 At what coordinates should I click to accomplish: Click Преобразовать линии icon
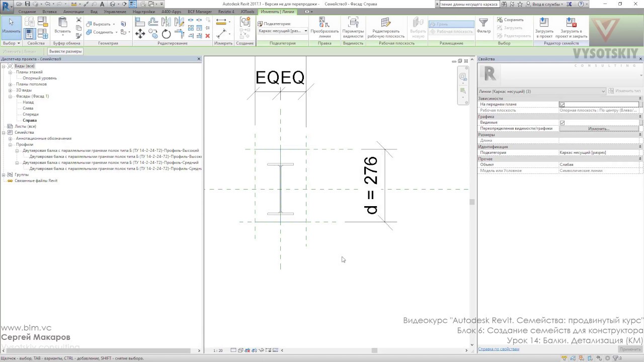click(x=325, y=27)
